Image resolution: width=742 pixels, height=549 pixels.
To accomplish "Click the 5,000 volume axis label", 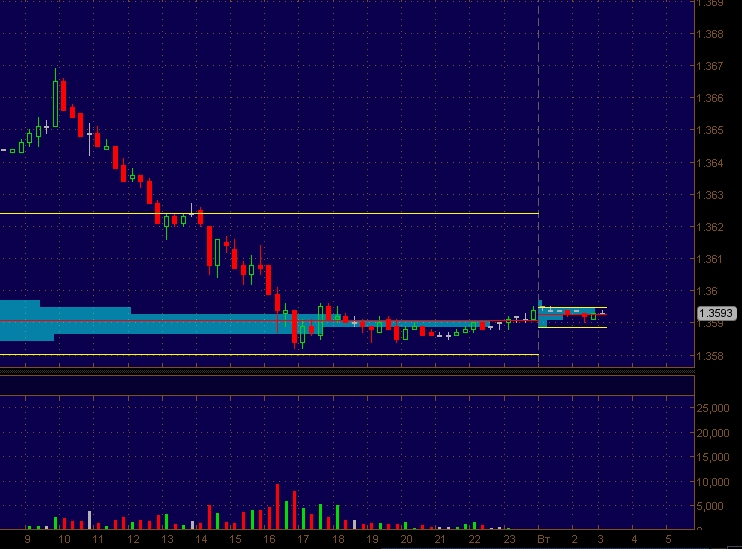I will click(710, 506).
